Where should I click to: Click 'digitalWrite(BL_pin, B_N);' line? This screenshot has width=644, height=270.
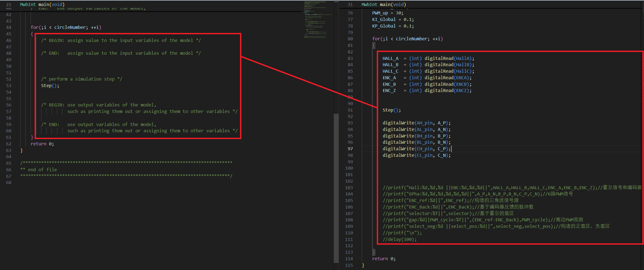pos(417,142)
